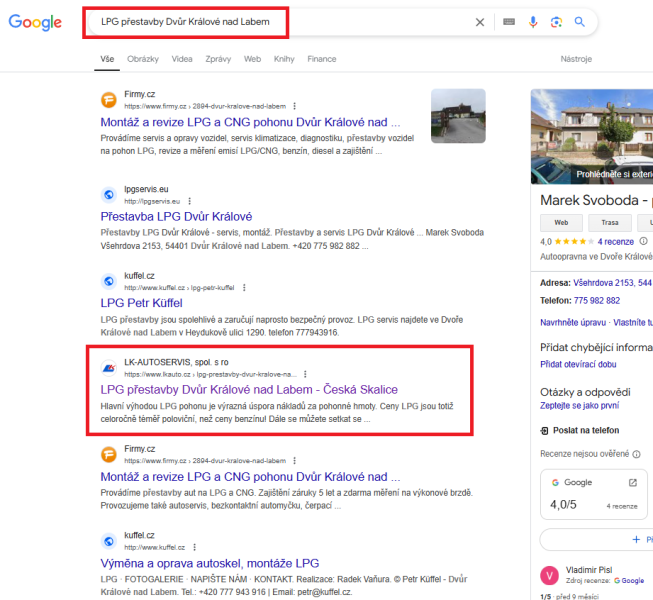This screenshot has width=653, height=600.
Task: Call phone number 775 982 882 link
Action: coord(597,301)
